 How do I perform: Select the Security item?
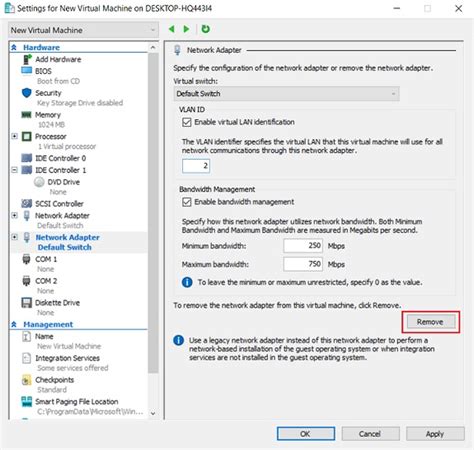(x=48, y=93)
